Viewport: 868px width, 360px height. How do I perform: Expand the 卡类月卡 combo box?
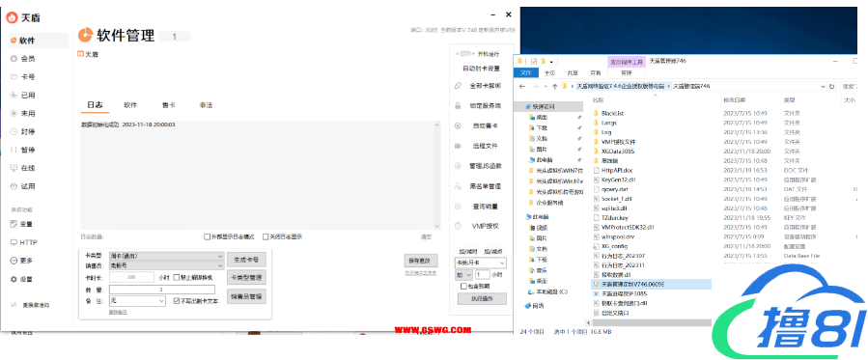point(481,263)
